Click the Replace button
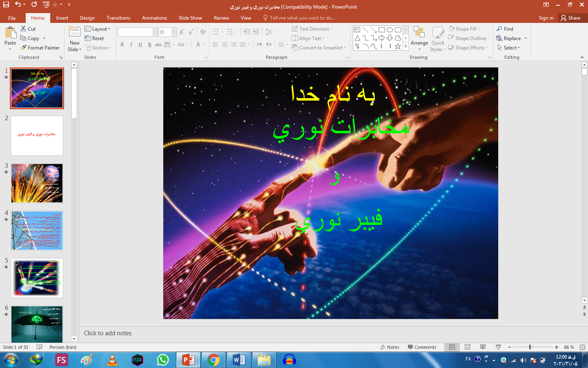This screenshot has width=588, height=368. click(509, 38)
